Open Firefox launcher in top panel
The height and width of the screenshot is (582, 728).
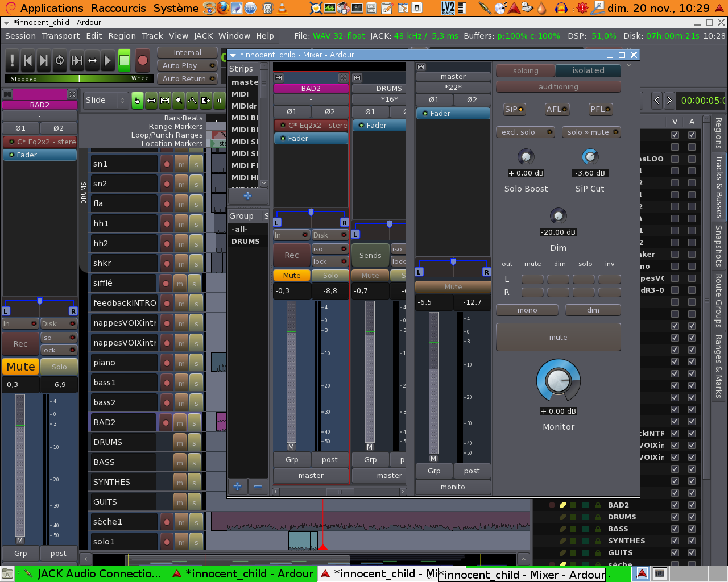pos(223,8)
